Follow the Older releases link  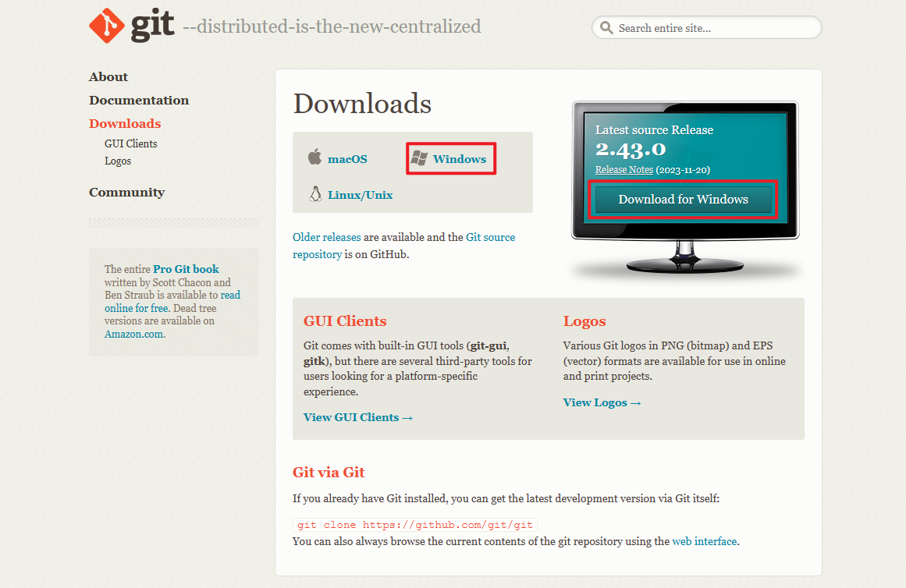(327, 237)
